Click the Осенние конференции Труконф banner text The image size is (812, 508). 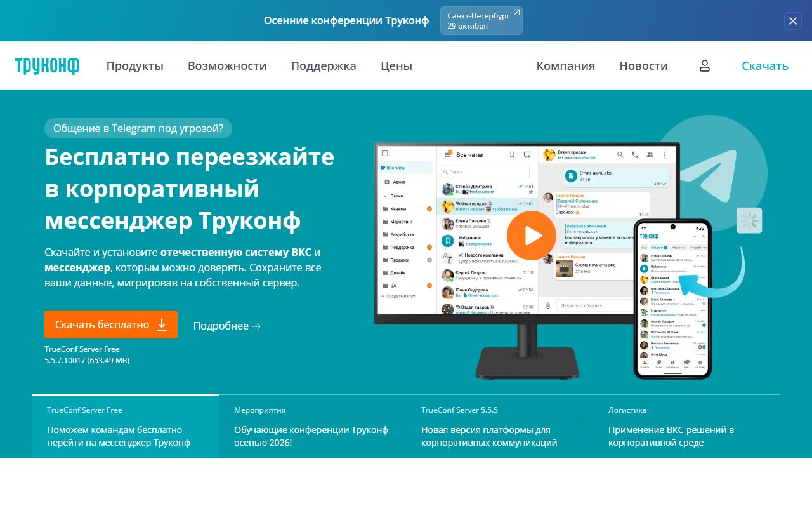pos(346,20)
